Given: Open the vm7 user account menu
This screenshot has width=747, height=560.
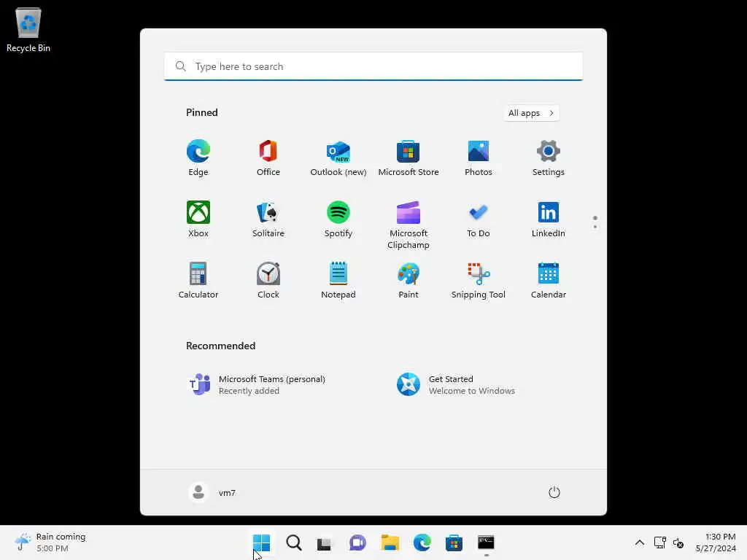Looking at the screenshot, I should tap(212, 492).
